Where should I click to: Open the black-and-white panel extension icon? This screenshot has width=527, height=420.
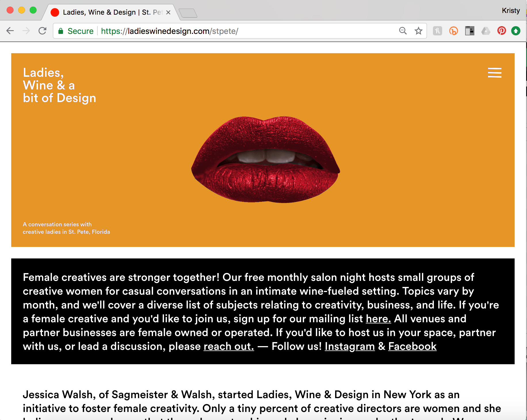469,31
